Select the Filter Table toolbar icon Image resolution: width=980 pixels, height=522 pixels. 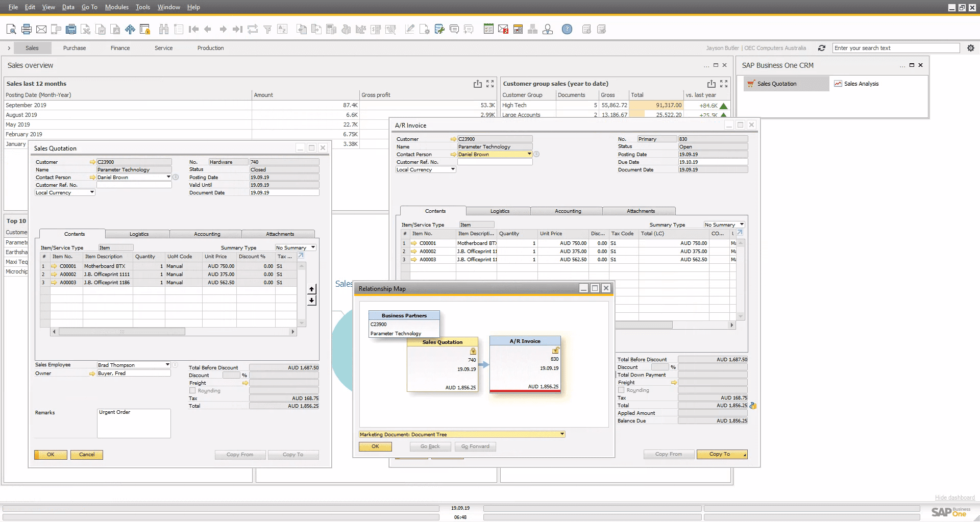[267, 29]
